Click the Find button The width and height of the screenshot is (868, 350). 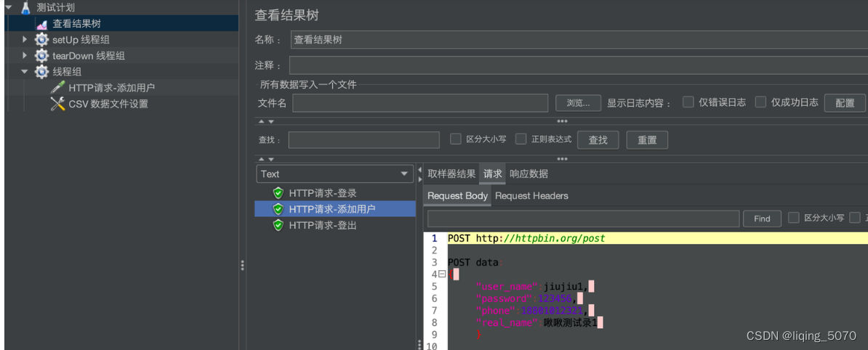tap(763, 219)
